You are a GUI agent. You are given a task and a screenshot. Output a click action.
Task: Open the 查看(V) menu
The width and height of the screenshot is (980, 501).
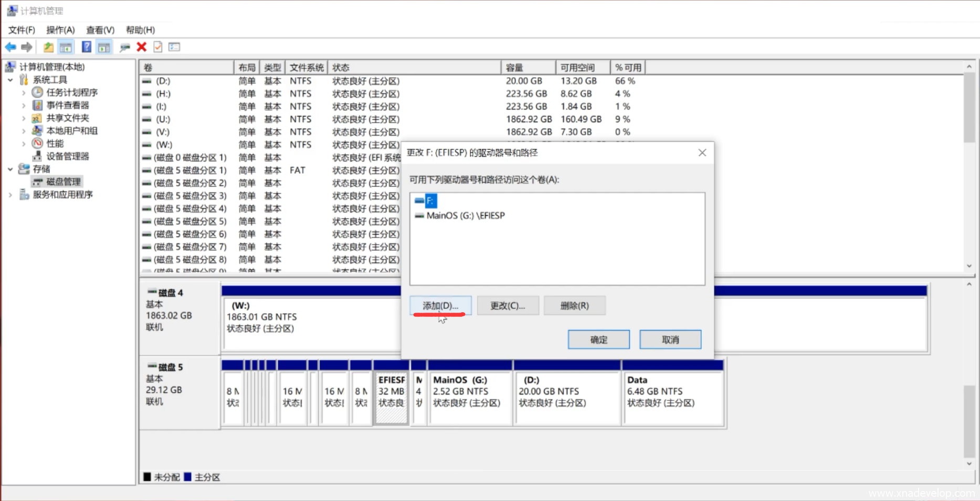pyautogui.click(x=100, y=30)
